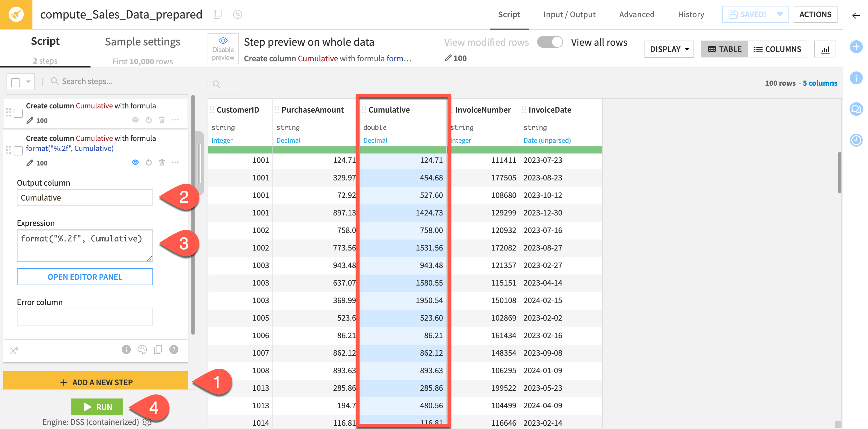Open step help question mark icon
The width and height of the screenshot is (868, 429).
[x=174, y=349]
